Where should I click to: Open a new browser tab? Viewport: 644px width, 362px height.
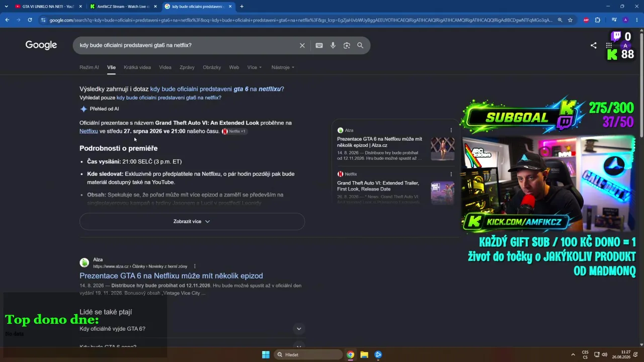point(242,7)
